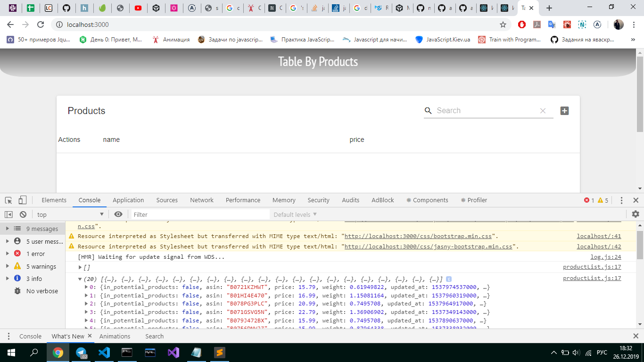Viewport: 644px width, 362px height.
Task: Open Telegram from the taskbar
Action: pos(81,352)
